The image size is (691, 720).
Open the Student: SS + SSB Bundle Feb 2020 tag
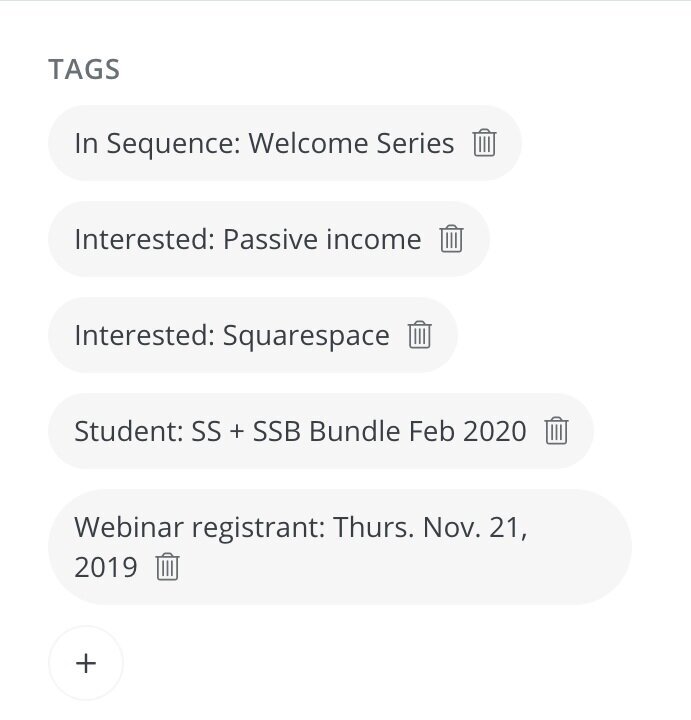(300, 431)
